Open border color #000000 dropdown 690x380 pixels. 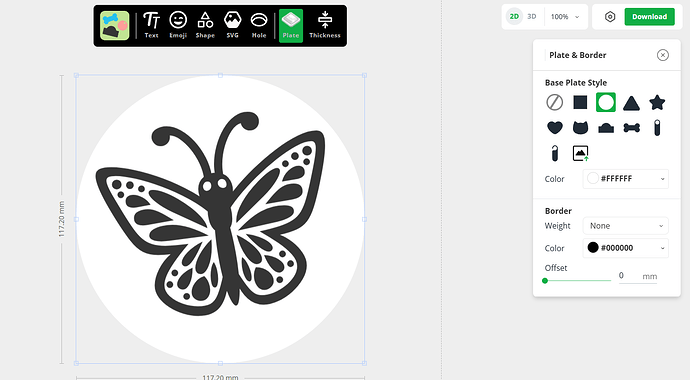tap(625, 248)
